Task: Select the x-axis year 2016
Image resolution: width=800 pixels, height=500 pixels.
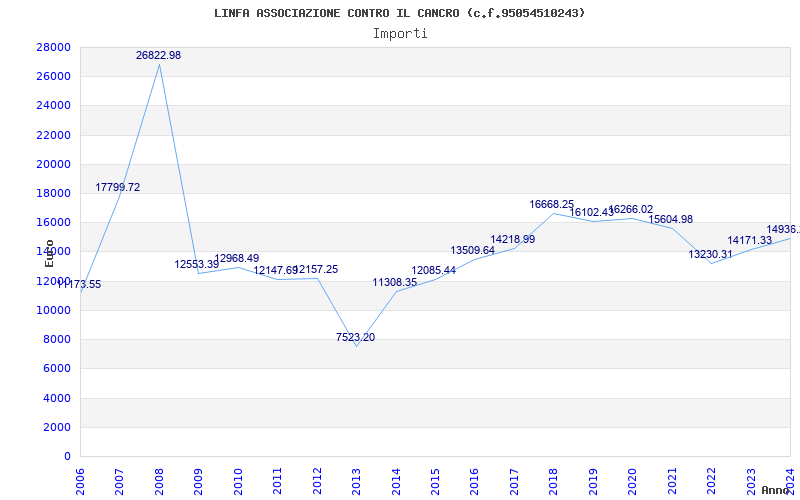Action: click(474, 482)
